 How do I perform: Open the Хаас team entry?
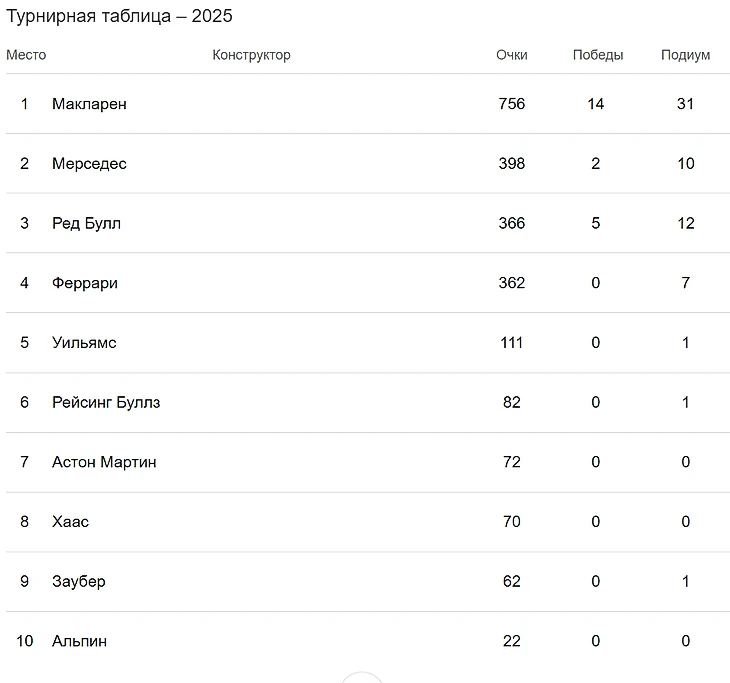pos(70,522)
